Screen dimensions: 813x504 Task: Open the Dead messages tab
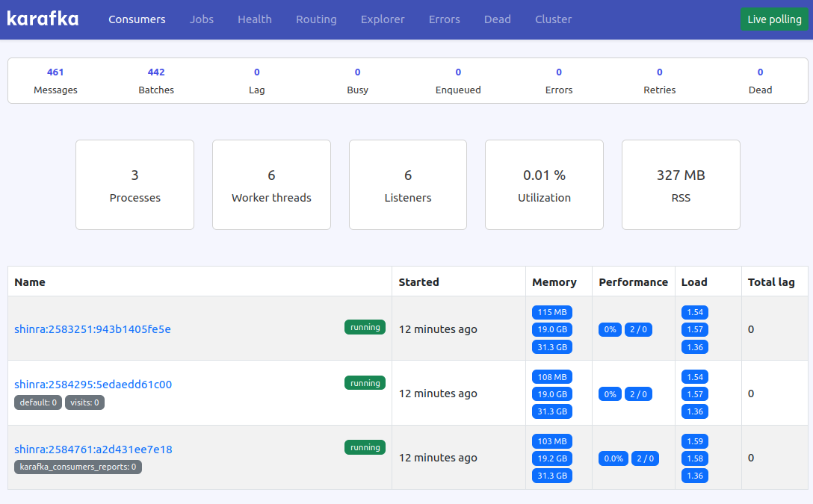(497, 19)
